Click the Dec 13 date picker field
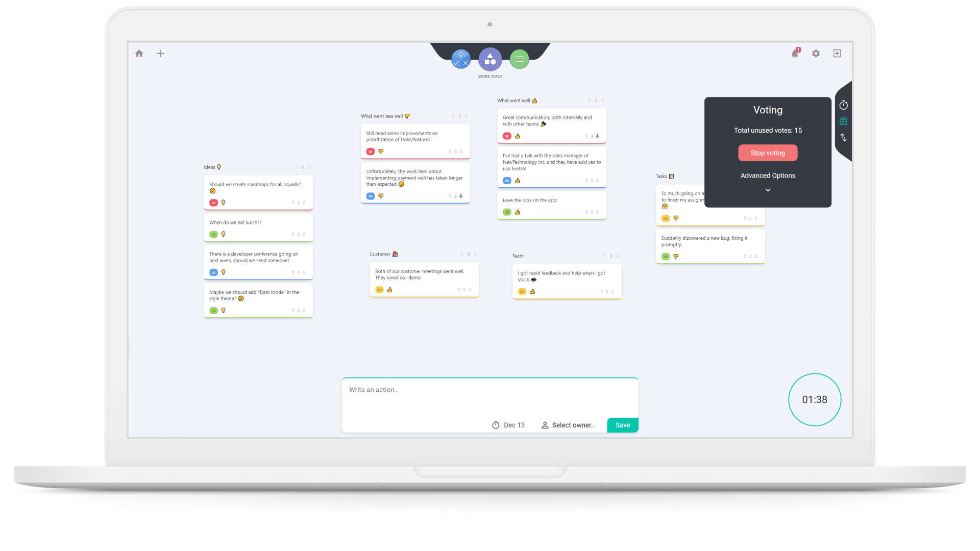Screen dimensions: 980x551 tap(509, 424)
